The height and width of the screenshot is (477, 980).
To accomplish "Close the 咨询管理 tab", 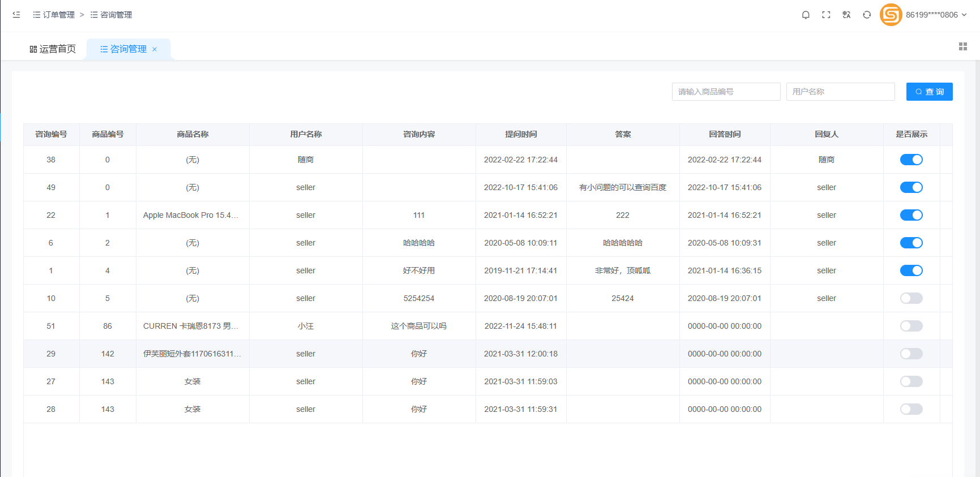I will tap(155, 49).
